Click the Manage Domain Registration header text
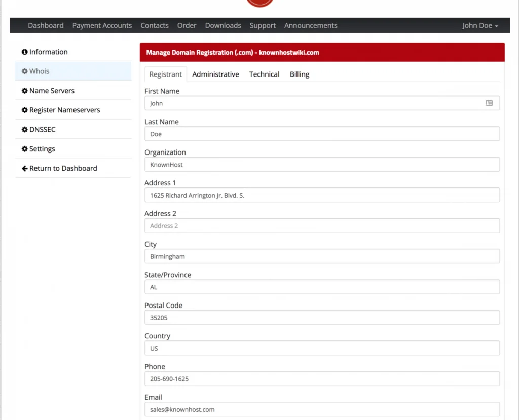 point(233,52)
